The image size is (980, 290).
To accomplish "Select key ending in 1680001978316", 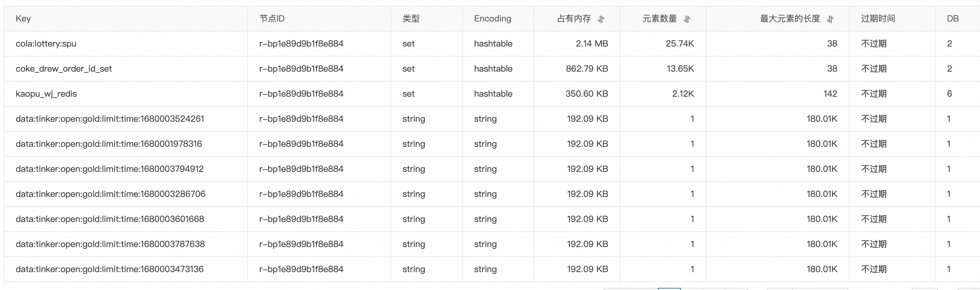I will tap(109, 144).
